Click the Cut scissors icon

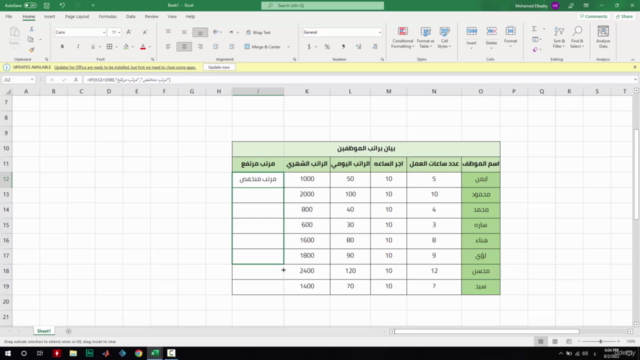pyautogui.click(x=31, y=29)
